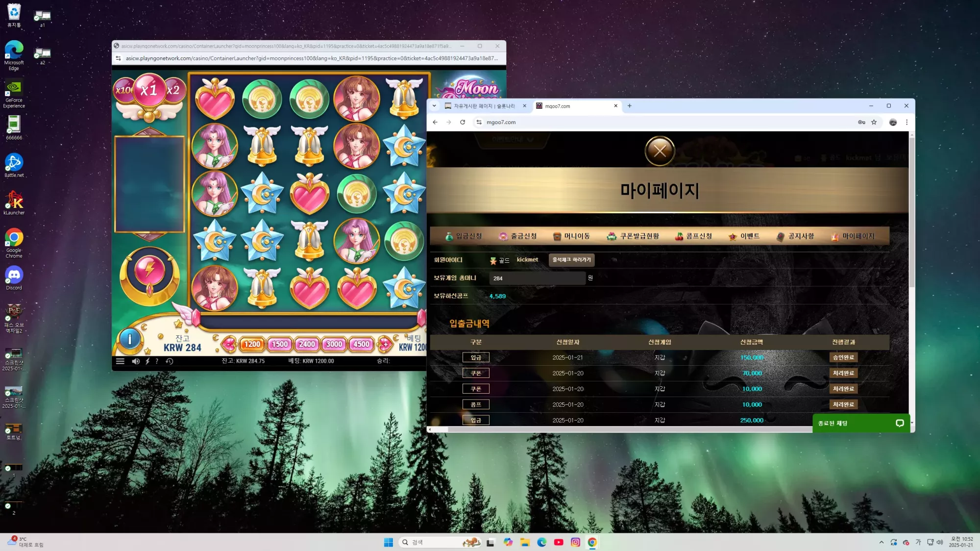Open the slot game help question mark
Viewport: 980px width, 551px height.
pyautogui.click(x=157, y=361)
